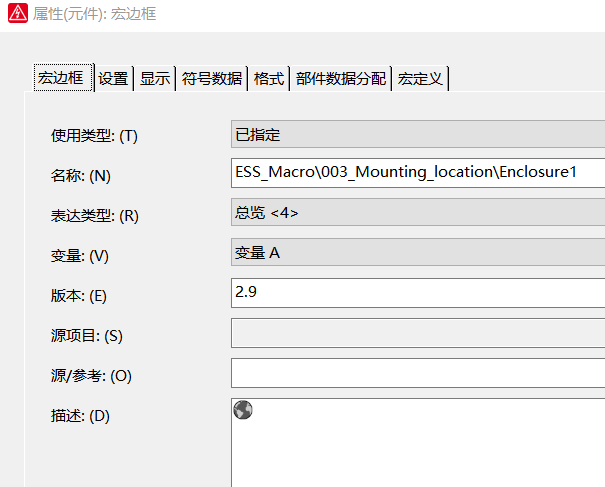Click the 源项目: (S) label
Screen dimensions: 605x487
coord(86,336)
